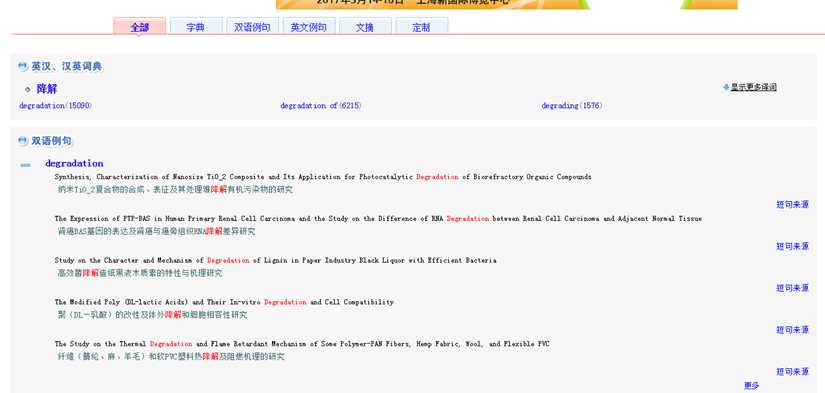Click the Chinese sentence 高效菌降解造纸黑液木质素
The image size is (825, 393).
140,273
